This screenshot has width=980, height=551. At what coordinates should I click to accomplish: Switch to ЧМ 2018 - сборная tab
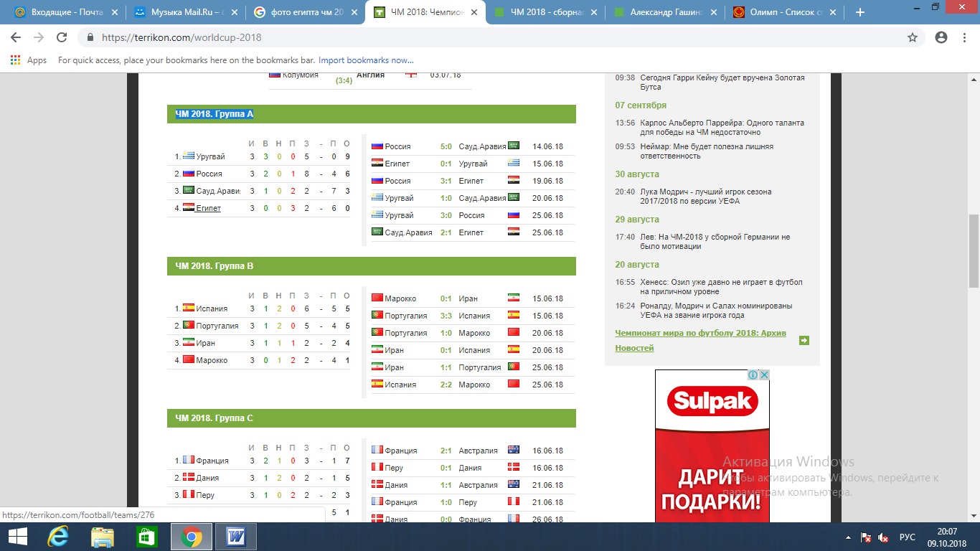544,12
